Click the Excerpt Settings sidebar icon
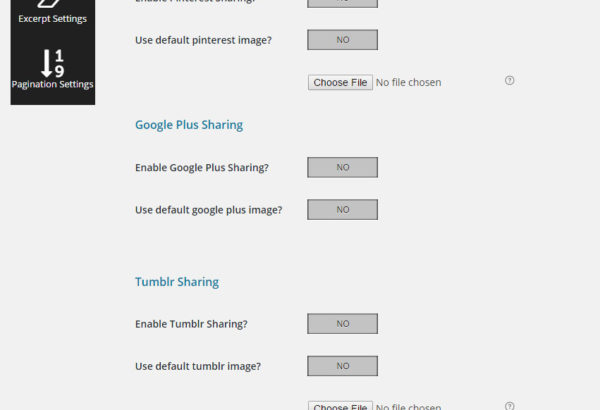600x410 pixels. tap(50, 3)
